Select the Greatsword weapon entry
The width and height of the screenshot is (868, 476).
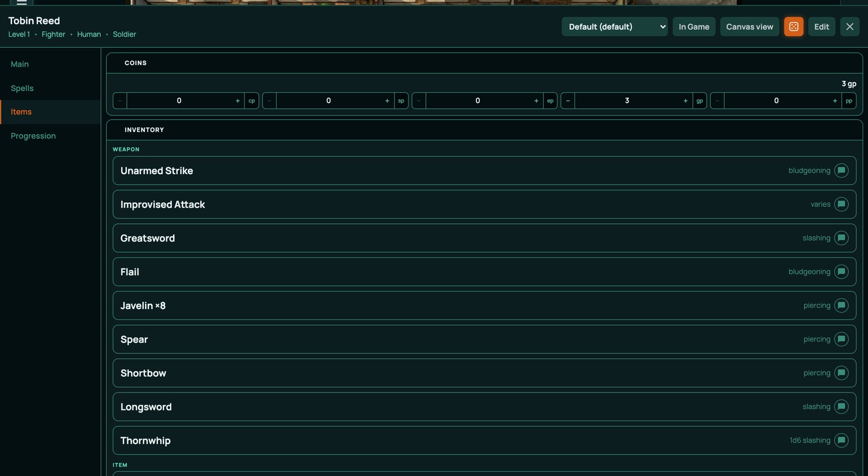[484, 238]
